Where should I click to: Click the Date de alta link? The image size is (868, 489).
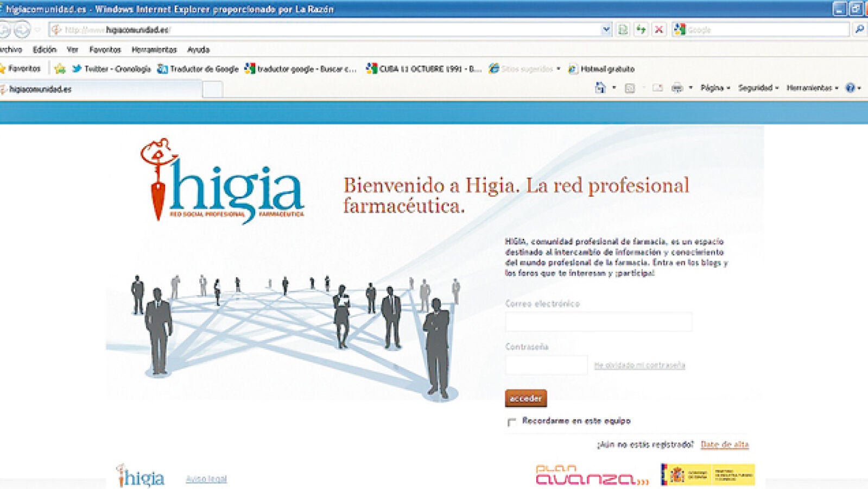pyautogui.click(x=724, y=444)
